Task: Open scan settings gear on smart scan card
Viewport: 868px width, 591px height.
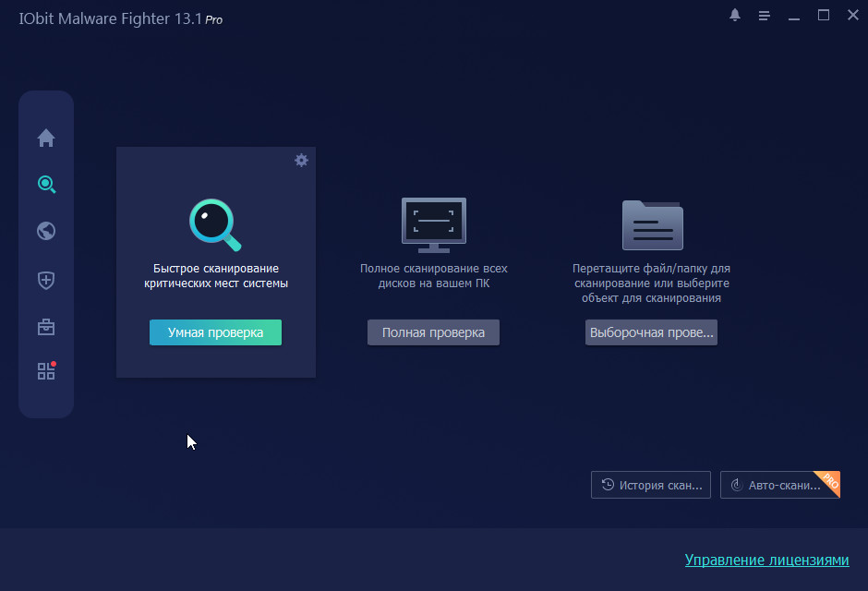Action: click(301, 161)
